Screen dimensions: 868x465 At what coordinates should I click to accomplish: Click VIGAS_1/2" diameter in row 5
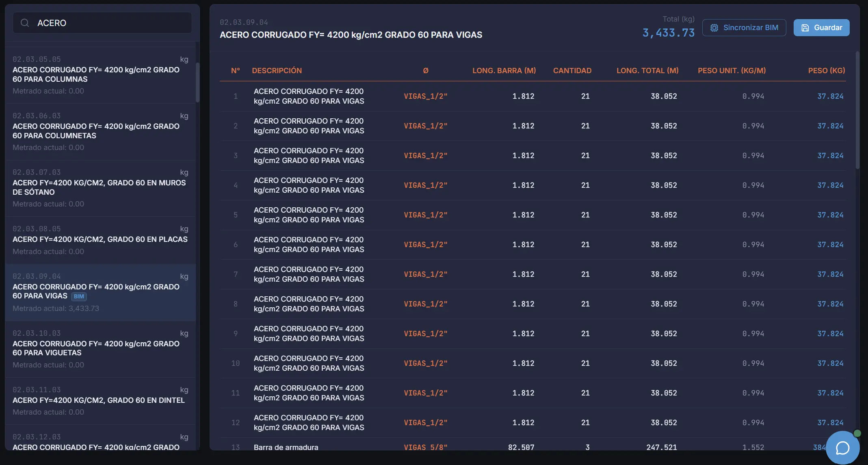coord(426,215)
